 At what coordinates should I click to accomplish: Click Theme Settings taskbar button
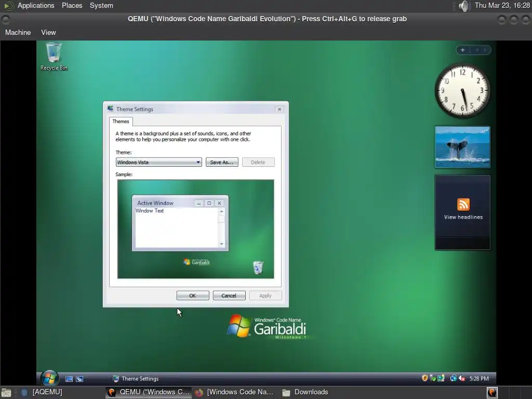[144, 379]
